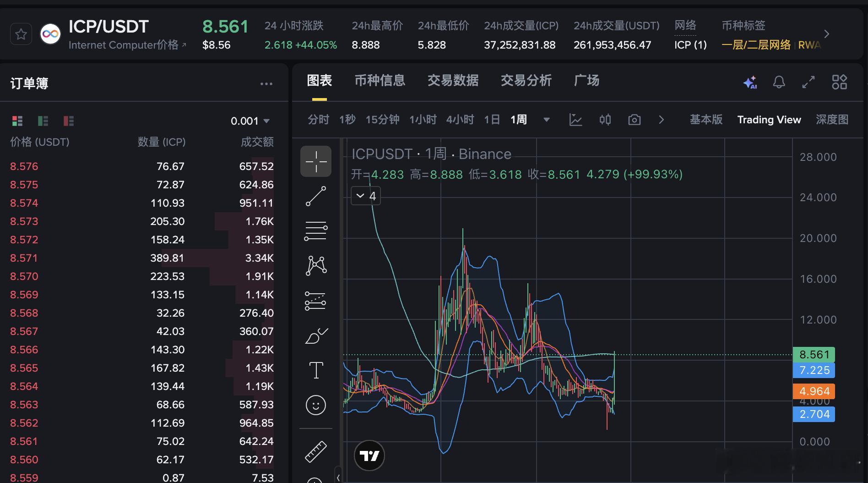Select the 1周 time interval

[x=519, y=120]
